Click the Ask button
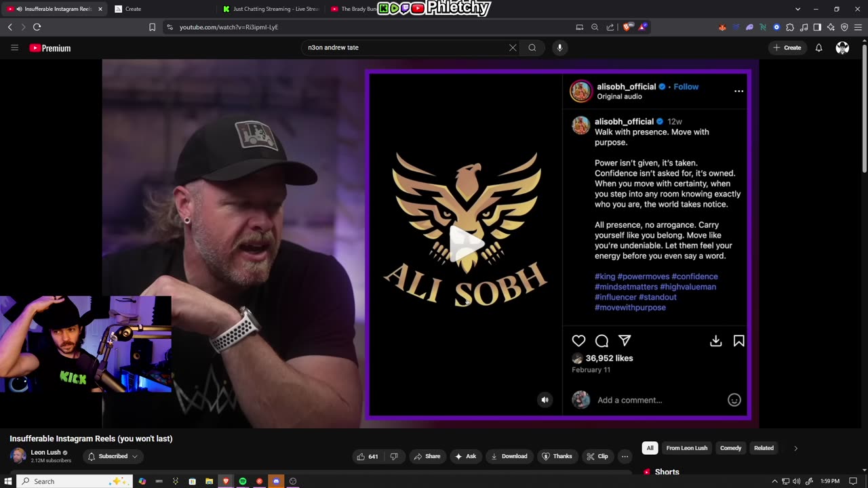 [x=465, y=456]
